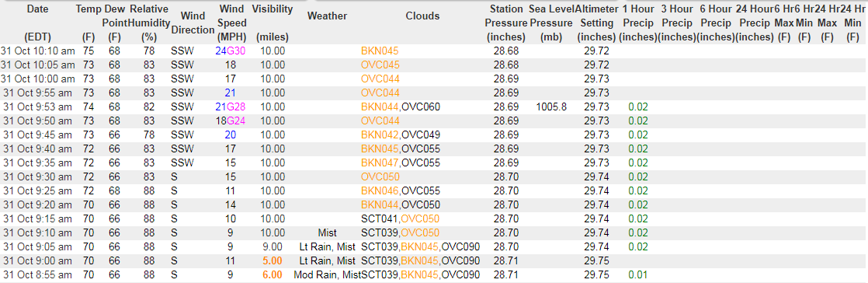Select the Wind Direction column header

pyautogui.click(x=193, y=23)
